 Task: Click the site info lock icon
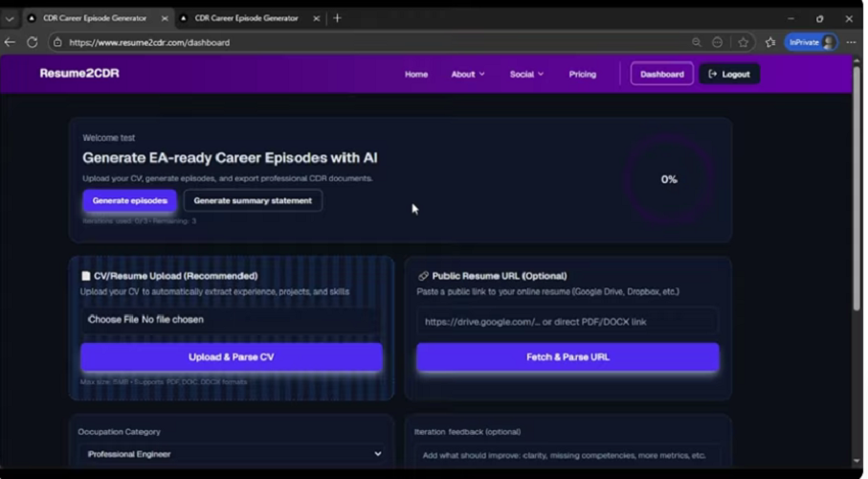(x=57, y=42)
